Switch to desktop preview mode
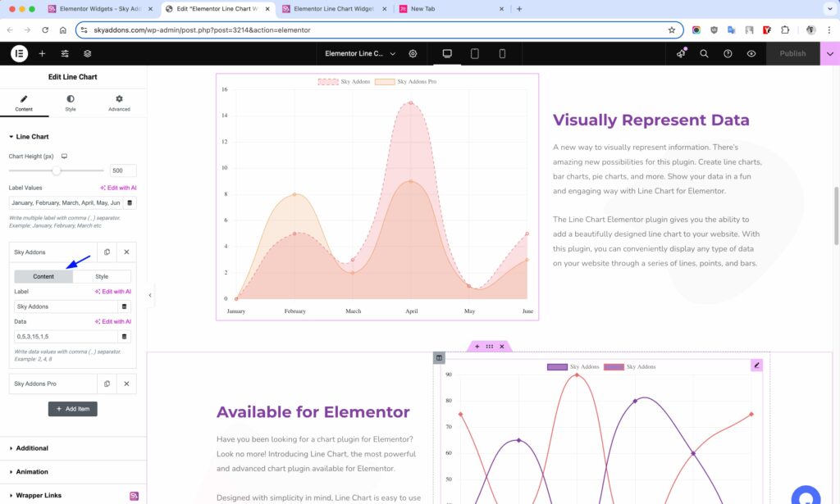The height and width of the screenshot is (504, 840). (x=447, y=53)
